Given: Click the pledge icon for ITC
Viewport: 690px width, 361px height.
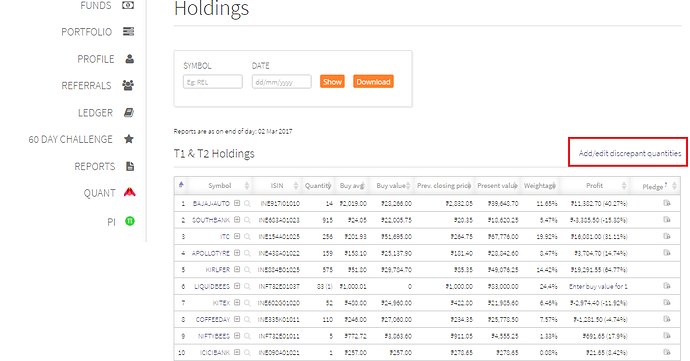Looking at the screenshot, I should [667, 236].
